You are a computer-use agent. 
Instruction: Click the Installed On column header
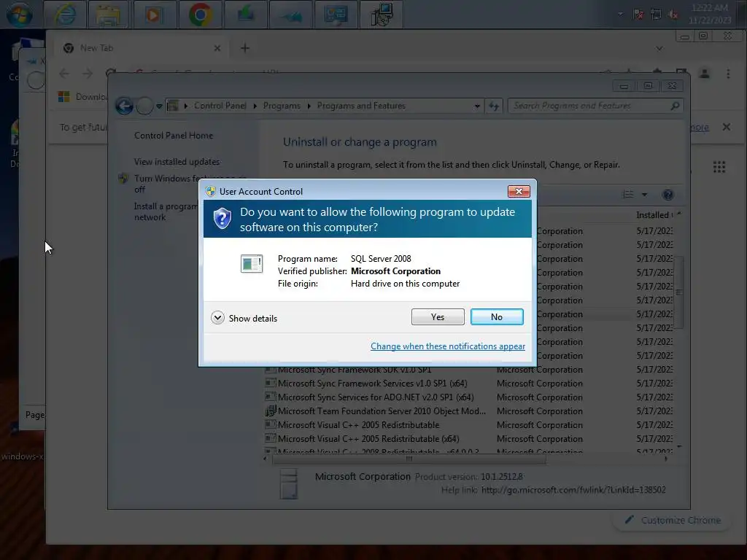tap(654, 215)
